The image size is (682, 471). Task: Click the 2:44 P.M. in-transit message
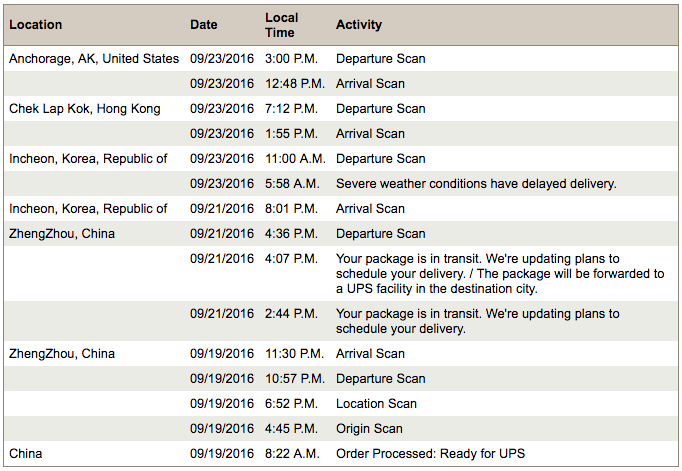pos(477,321)
